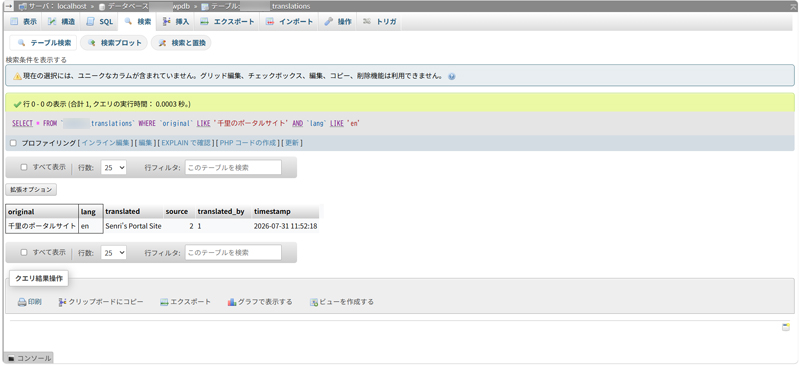Click the インライン編集 link
The width and height of the screenshot is (800, 365).
[x=106, y=143]
